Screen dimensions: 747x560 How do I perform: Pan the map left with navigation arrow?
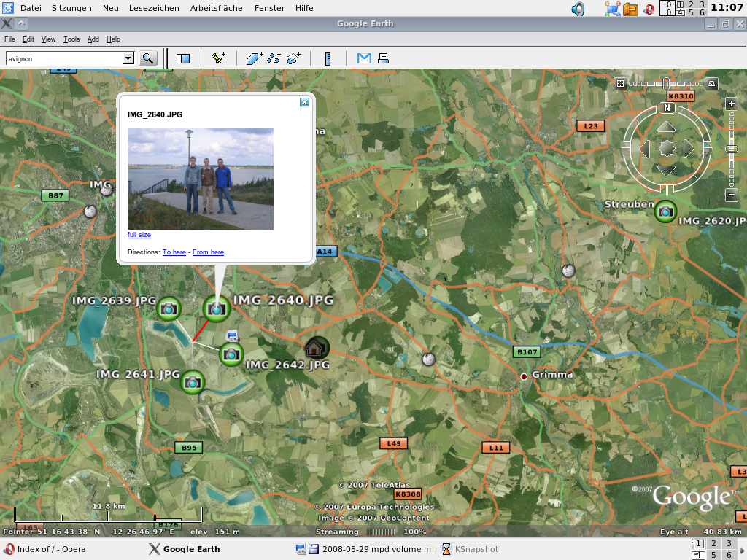[x=645, y=149]
